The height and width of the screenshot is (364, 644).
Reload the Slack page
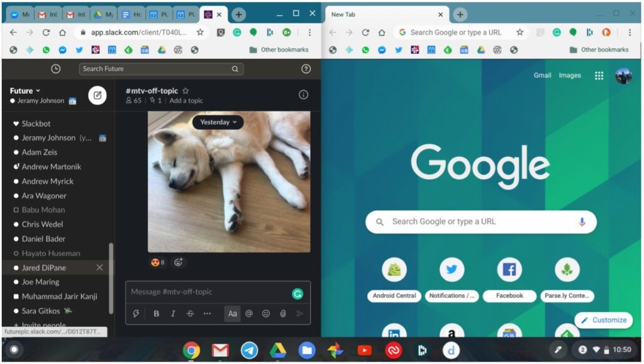point(46,32)
